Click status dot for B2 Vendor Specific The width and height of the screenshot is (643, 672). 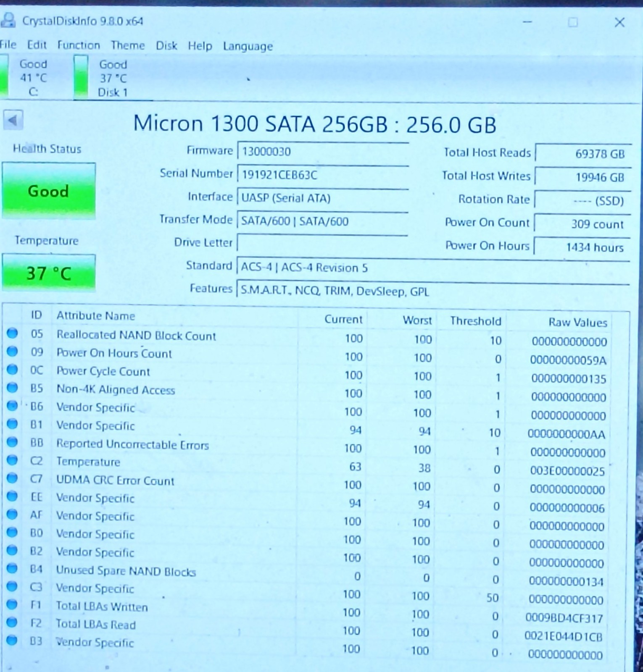12,550
